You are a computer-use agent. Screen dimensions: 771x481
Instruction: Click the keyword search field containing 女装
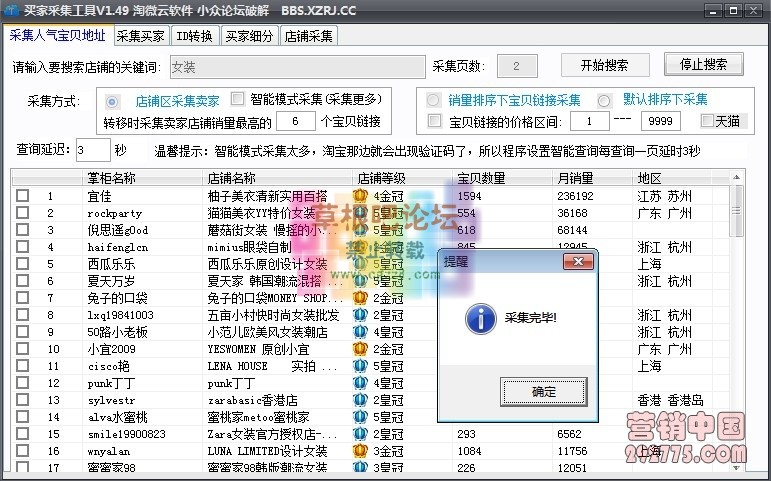297,67
